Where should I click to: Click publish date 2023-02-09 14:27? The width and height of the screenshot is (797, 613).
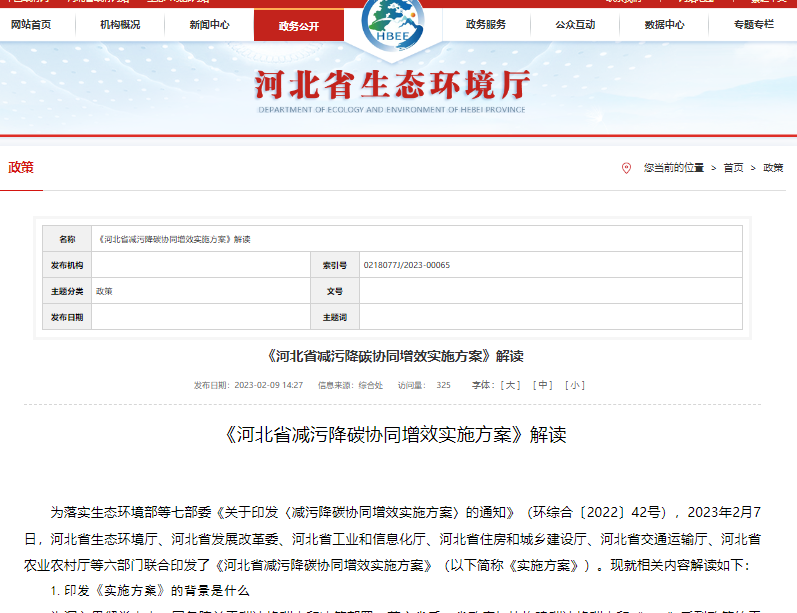coord(268,385)
